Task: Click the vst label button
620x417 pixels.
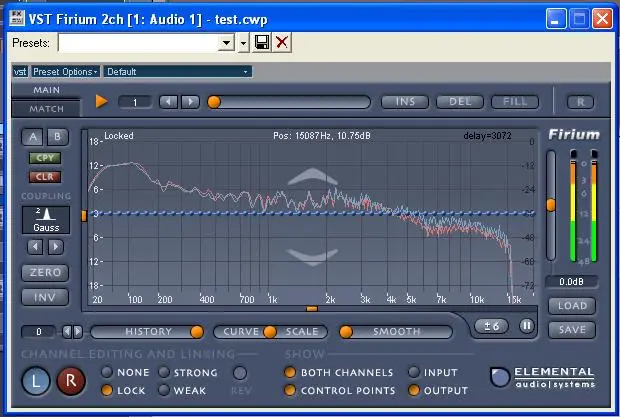Action: coord(20,72)
